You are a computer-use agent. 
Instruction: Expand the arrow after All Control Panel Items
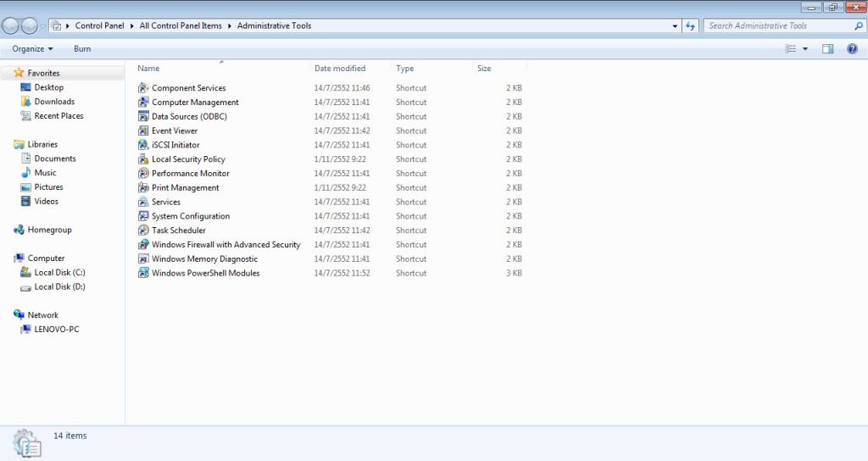point(229,25)
